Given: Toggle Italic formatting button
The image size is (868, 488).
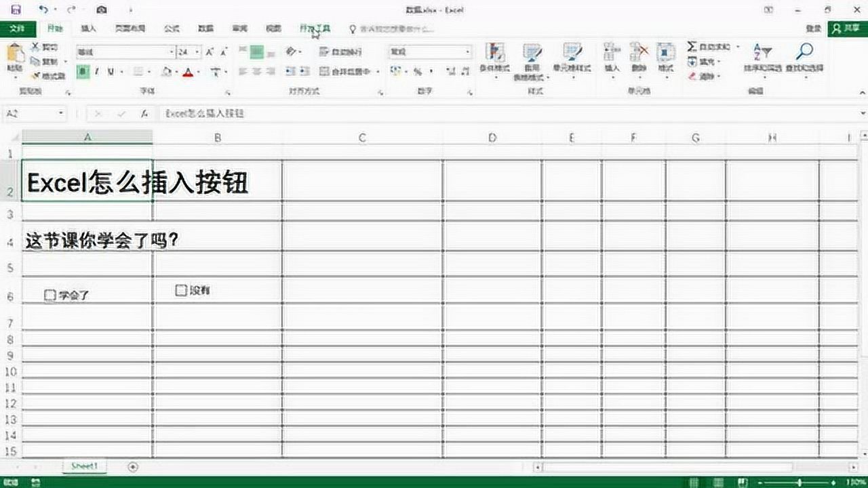Looking at the screenshot, I should click(97, 71).
